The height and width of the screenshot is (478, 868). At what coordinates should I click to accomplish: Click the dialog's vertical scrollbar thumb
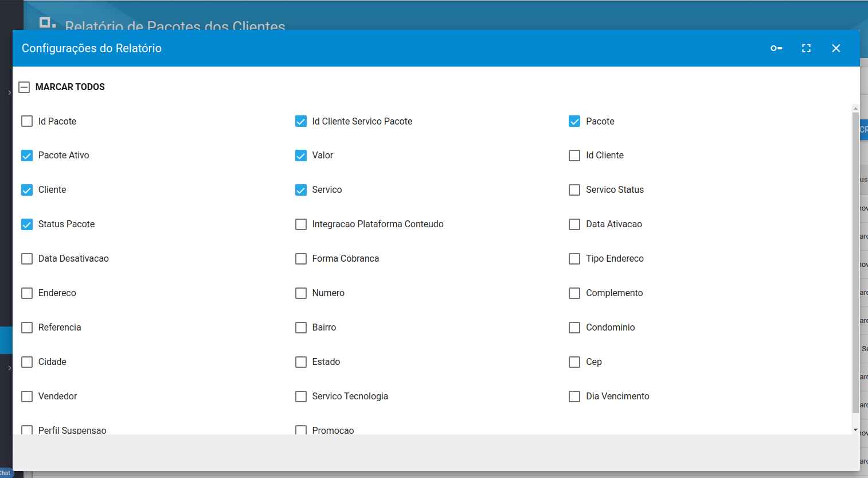tap(855, 262)
